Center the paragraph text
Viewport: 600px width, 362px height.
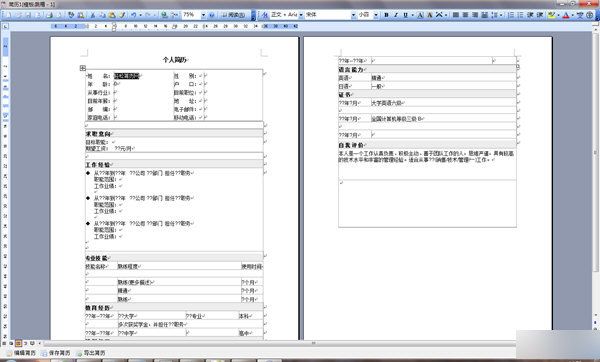pyautogui.click(x=465, y=15)
